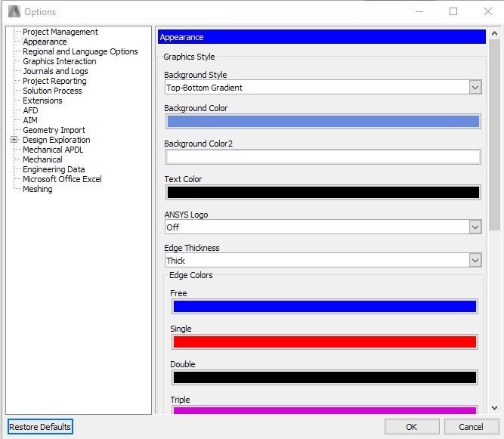Minimize the Options window
Screen dimensions: 504x439
click(419, 11)
